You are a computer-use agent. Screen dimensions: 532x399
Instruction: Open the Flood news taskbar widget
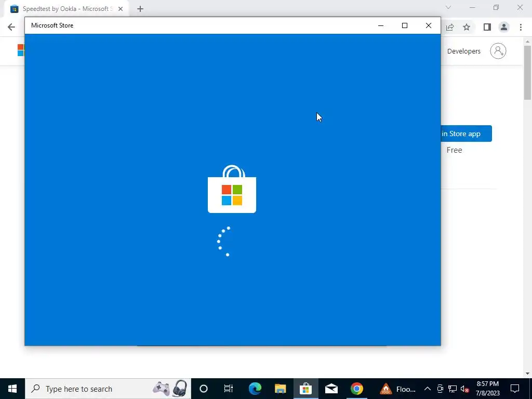pos(397,389)
